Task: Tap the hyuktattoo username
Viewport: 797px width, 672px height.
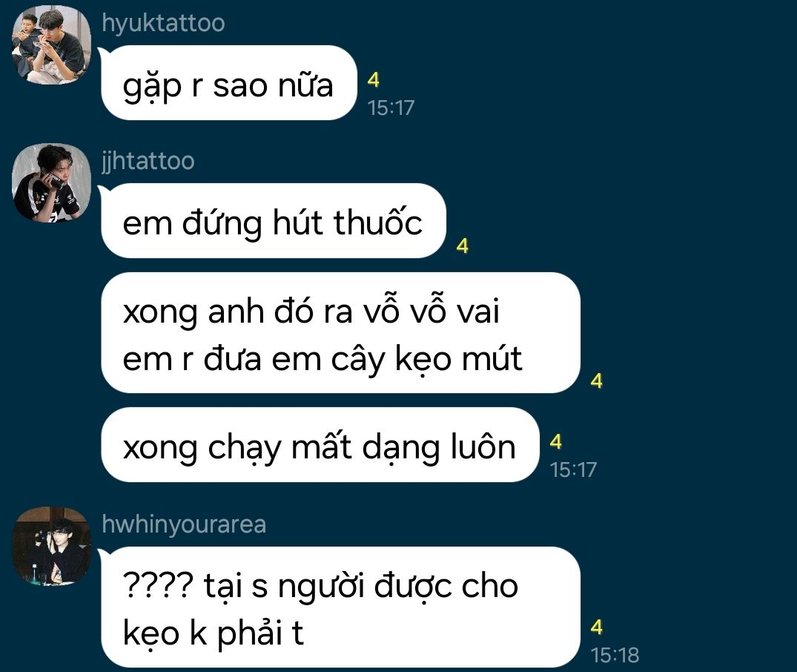Action: 163,23
